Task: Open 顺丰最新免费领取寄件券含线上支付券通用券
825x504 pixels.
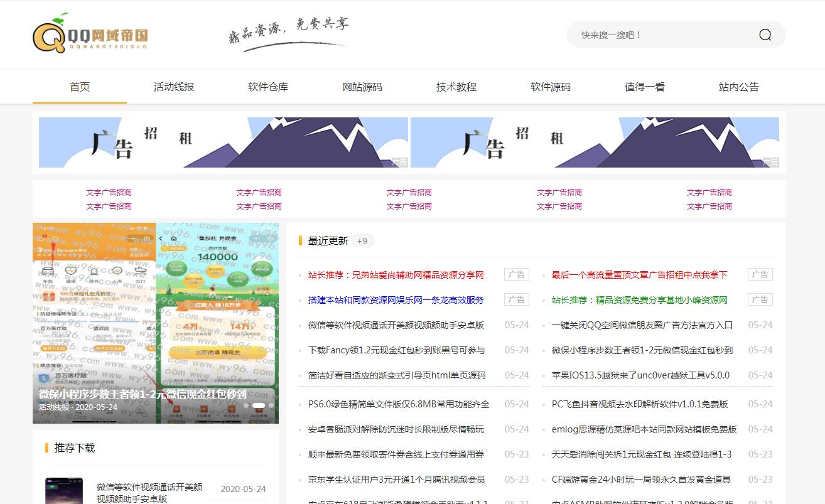Action: (x=396, y=454)
